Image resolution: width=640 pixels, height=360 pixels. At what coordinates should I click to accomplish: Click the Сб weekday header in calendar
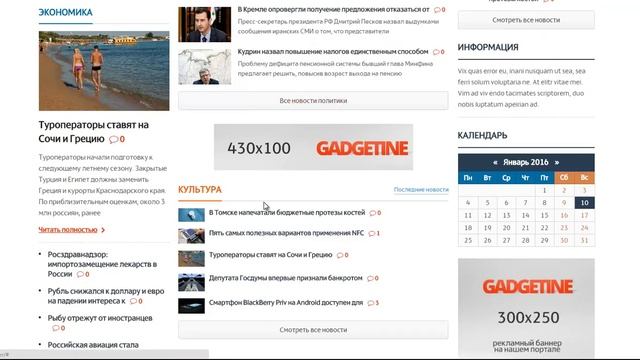pos(564,178)
